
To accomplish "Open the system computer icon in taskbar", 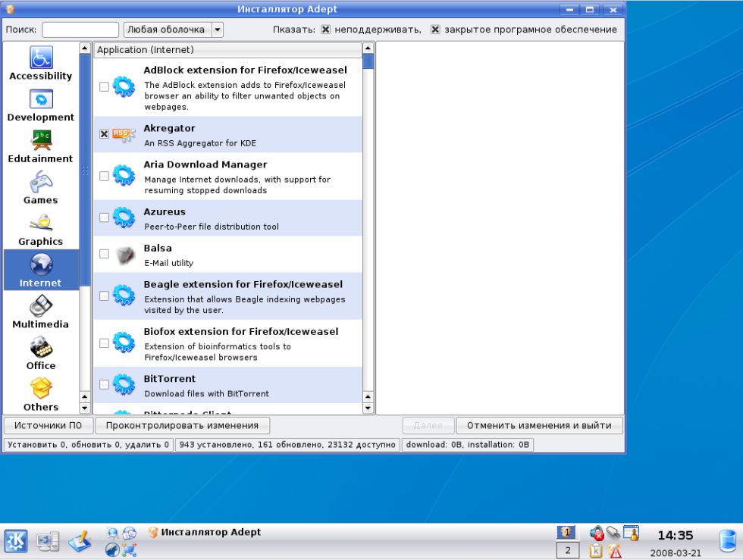I will point(49,542).
